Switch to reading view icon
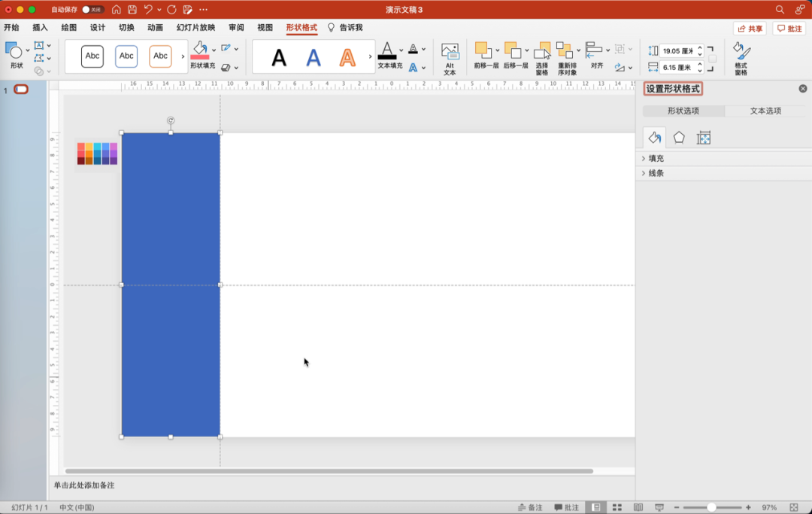 pyautogui.click(x=638, y=507)
